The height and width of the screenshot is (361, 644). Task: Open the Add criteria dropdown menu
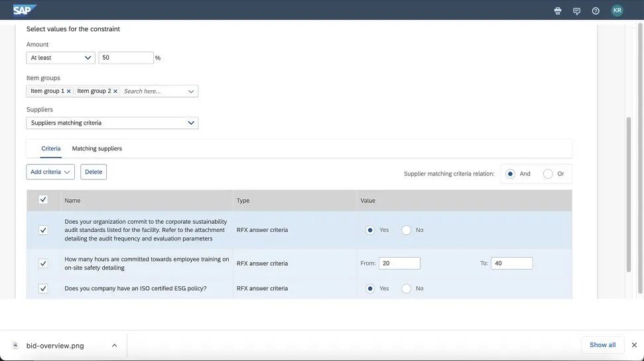point(50,172)
